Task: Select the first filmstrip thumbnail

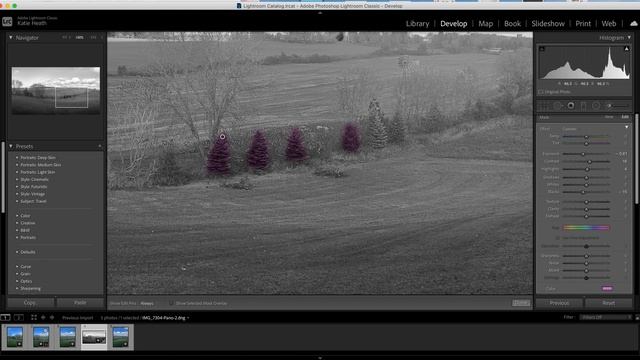Action: click(x=15, y=337)
